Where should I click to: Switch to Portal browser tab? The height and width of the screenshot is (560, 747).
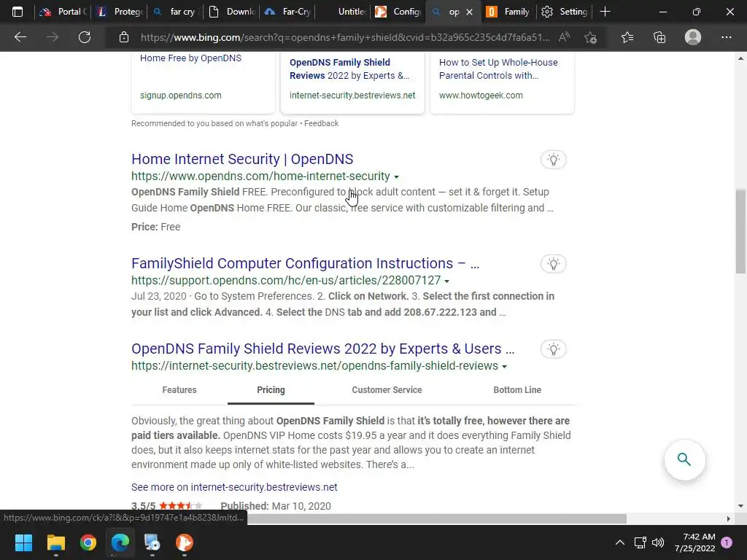(63, 12)
